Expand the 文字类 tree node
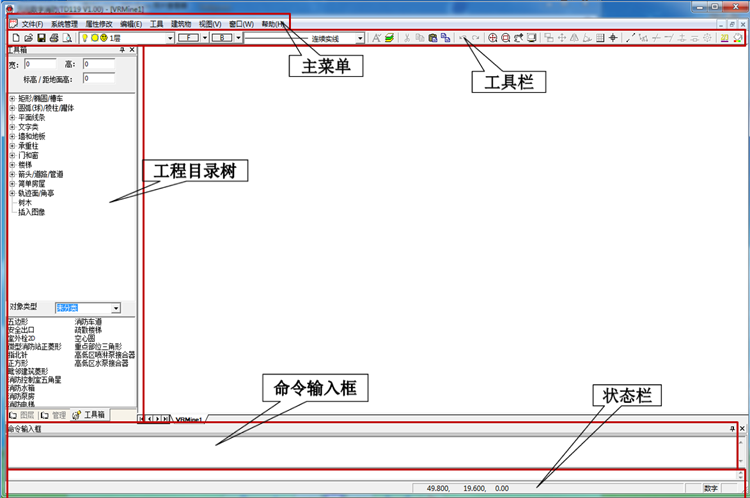 tap(12, 127)
